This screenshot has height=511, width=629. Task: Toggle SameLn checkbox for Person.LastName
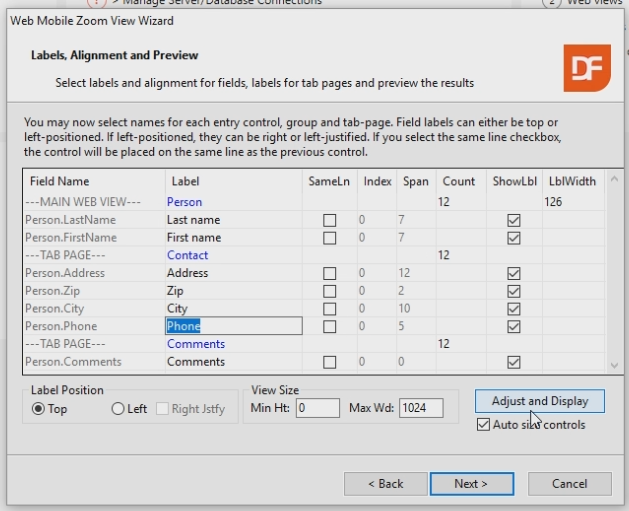pyautogui.click(x=329, y=220)
